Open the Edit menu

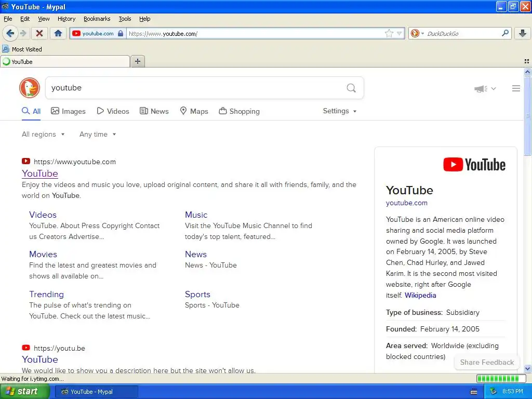click(25, 19)
